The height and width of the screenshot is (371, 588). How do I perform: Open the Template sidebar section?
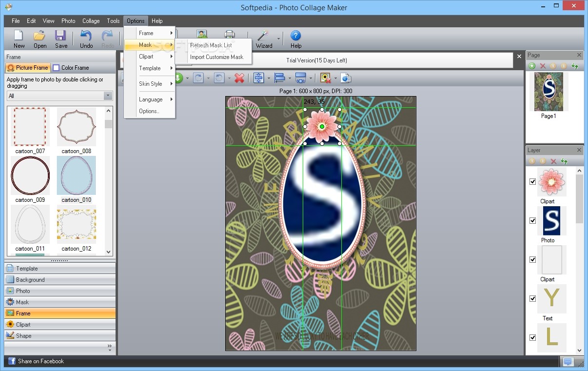click(x=60, y=269)
